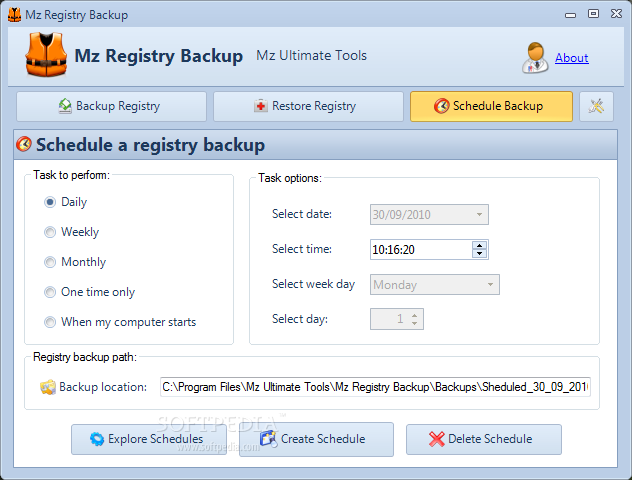The width and height of the screenshot is (632, 480).
Task: Click the tools/settings wrench icon button
Action: point(596,106)
